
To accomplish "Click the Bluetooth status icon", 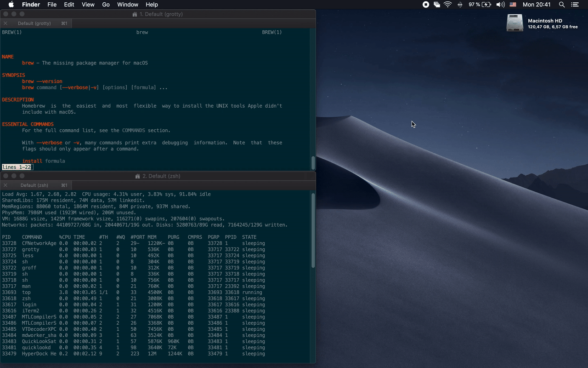I will (x=460, y=5).
